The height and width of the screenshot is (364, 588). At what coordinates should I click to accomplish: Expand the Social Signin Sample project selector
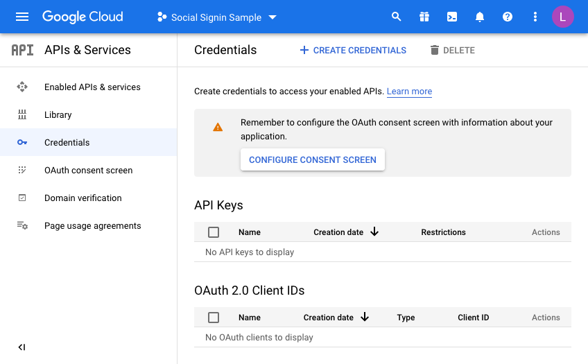point(216,17)
